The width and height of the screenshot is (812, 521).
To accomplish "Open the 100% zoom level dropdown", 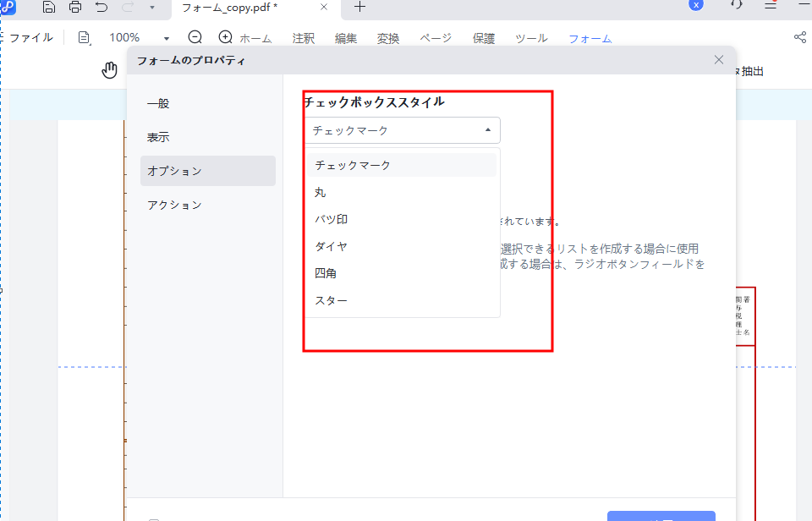I will (166, 38).
